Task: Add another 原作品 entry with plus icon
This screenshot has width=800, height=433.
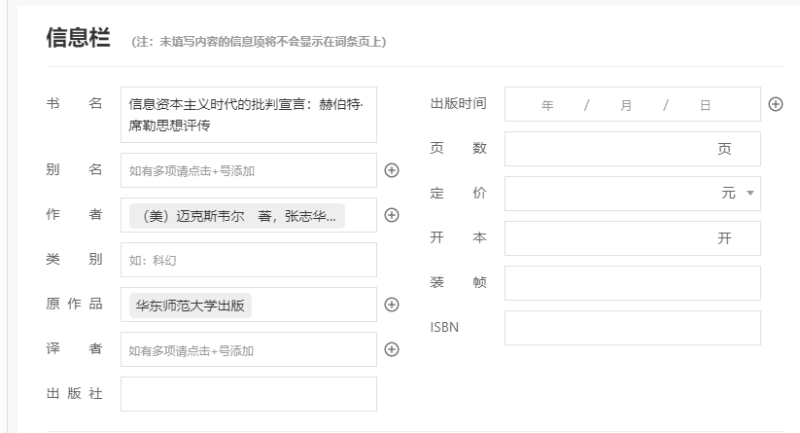Action: 391,304
